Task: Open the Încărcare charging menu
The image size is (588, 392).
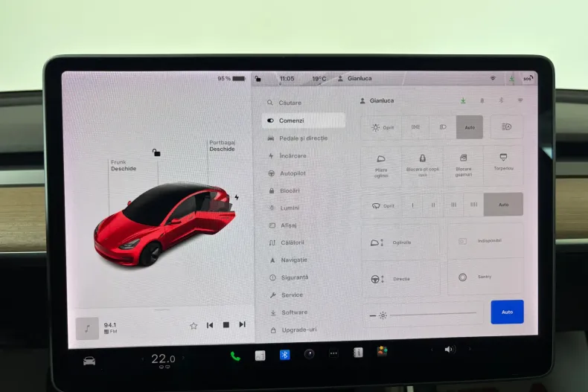Action: tap(287, 156)
